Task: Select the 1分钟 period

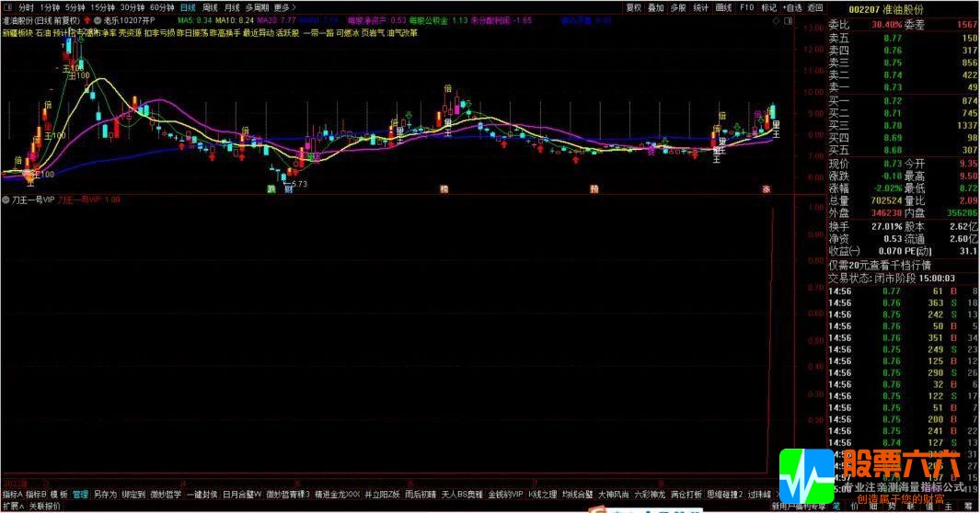Action: coord(50,8)
